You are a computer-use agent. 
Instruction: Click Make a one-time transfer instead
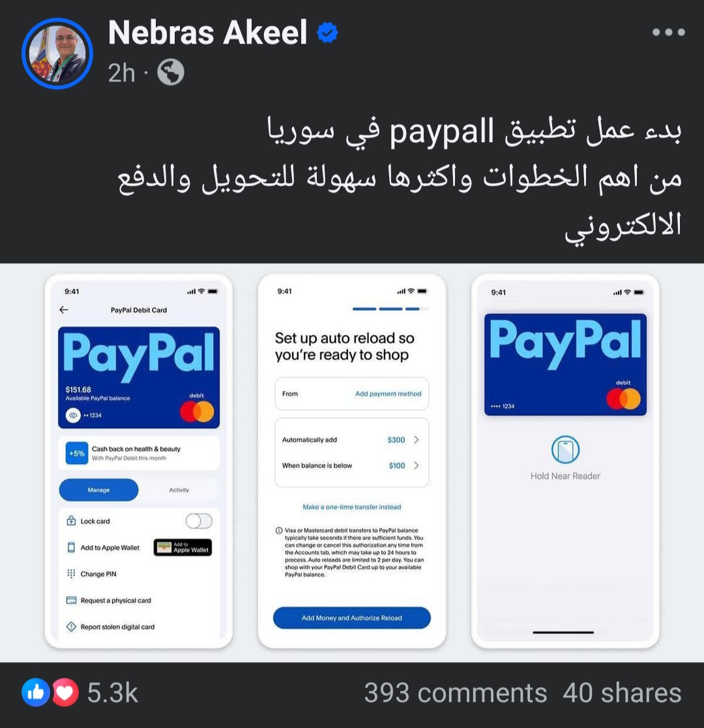(x=351, y=507)
